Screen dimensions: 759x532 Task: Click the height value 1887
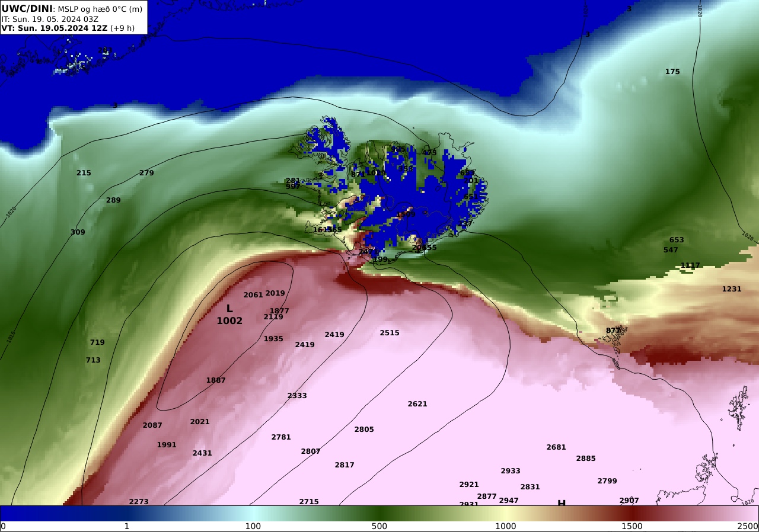coord(216,380)
